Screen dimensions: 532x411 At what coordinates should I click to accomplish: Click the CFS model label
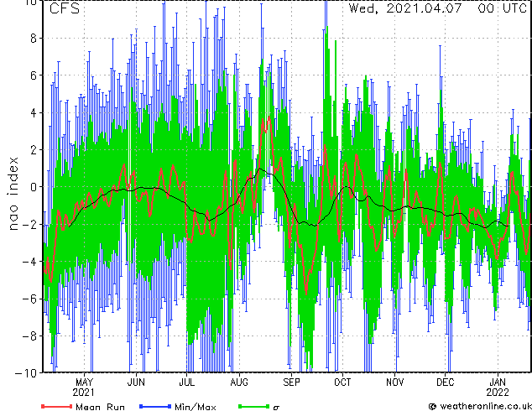tap(65, 8)
